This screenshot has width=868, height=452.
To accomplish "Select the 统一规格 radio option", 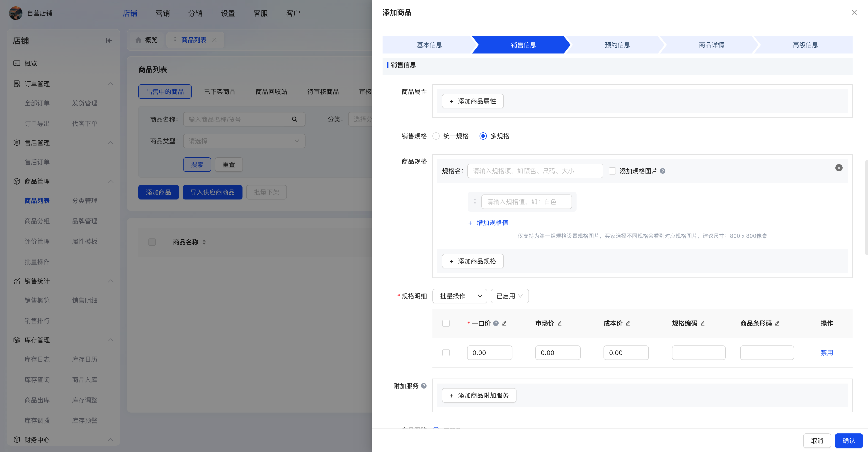I will pyautogui.click(x=436, y=136).
